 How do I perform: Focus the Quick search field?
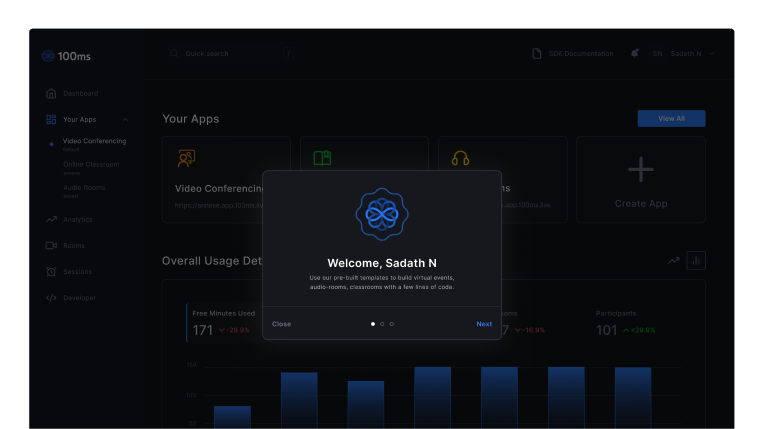229,54
